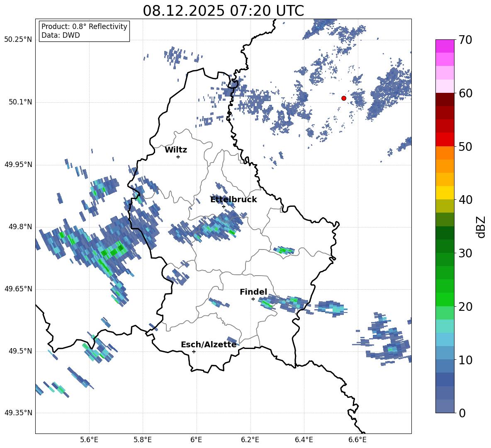The height and width of the screenshot is (448, 491).
Task: Click the 49.35°N latitude label
Action: tap(18, 413)
